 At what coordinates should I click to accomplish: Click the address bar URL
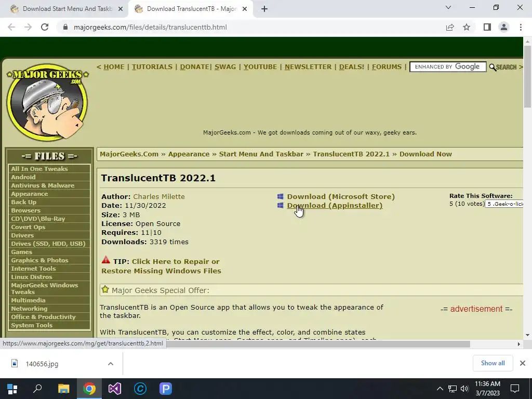(x=150, y=27)
